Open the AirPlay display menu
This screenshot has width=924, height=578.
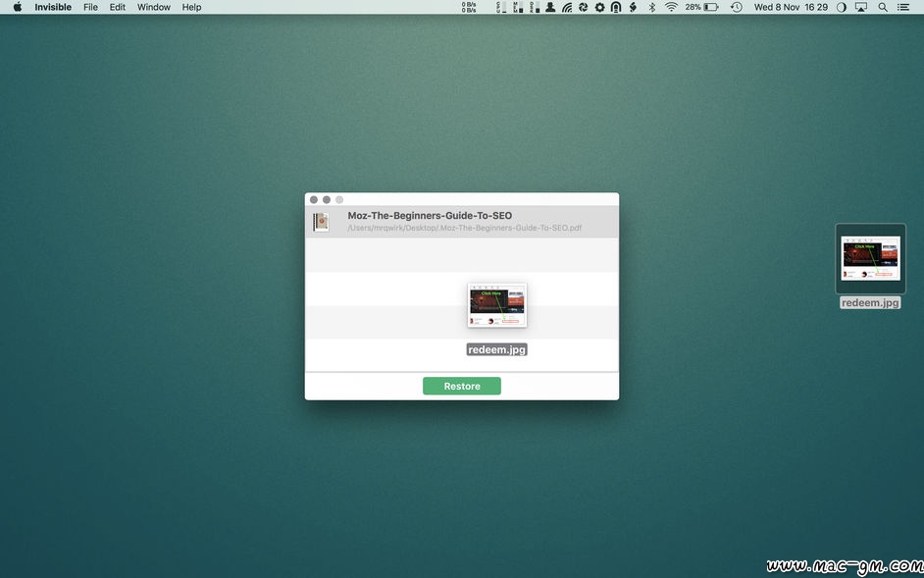861,7
